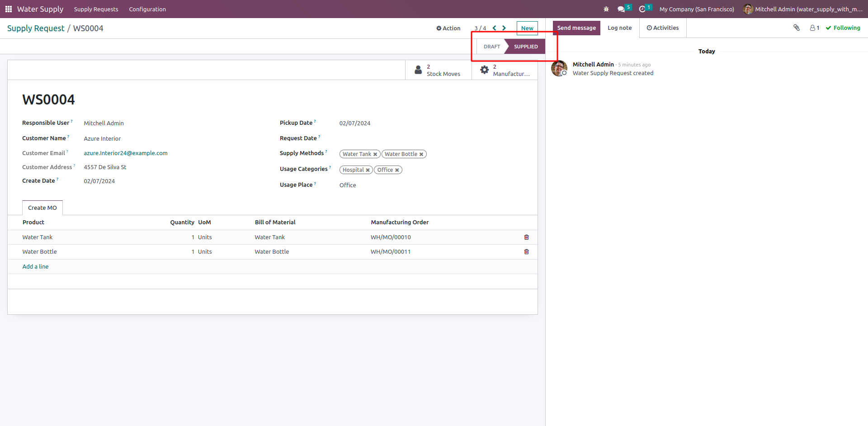Delete the Water Bottle product line

point(526,251)
